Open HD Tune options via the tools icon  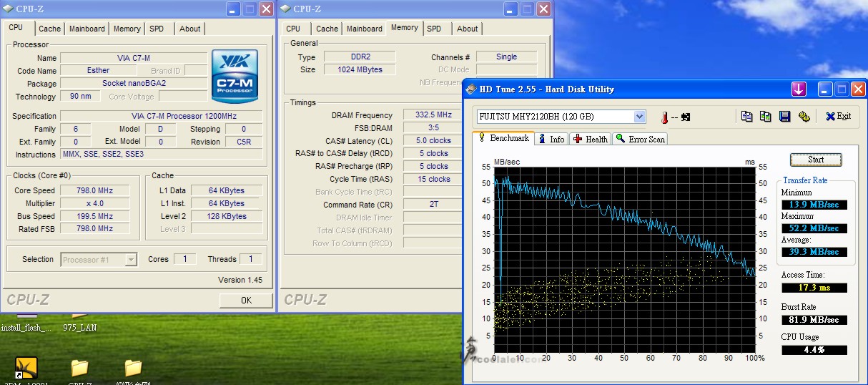pyautogui.click(x=804, y=117)
